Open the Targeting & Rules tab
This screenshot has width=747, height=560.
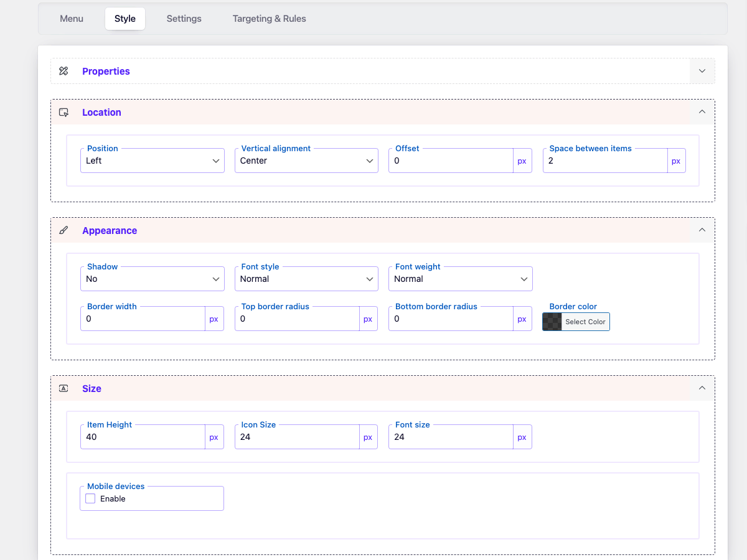pyautogui.click(x=270, y=19)
